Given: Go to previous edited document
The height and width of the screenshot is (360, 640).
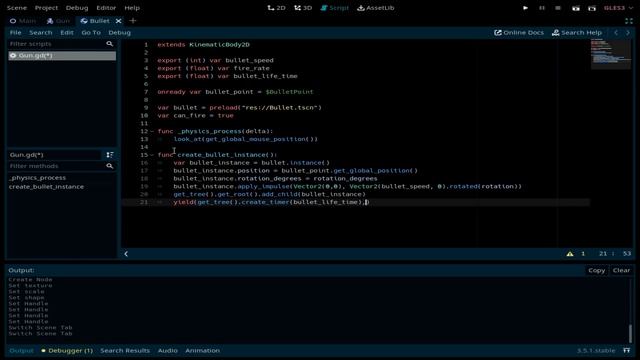Looking at the screenshot, I should tap(616, 32).
